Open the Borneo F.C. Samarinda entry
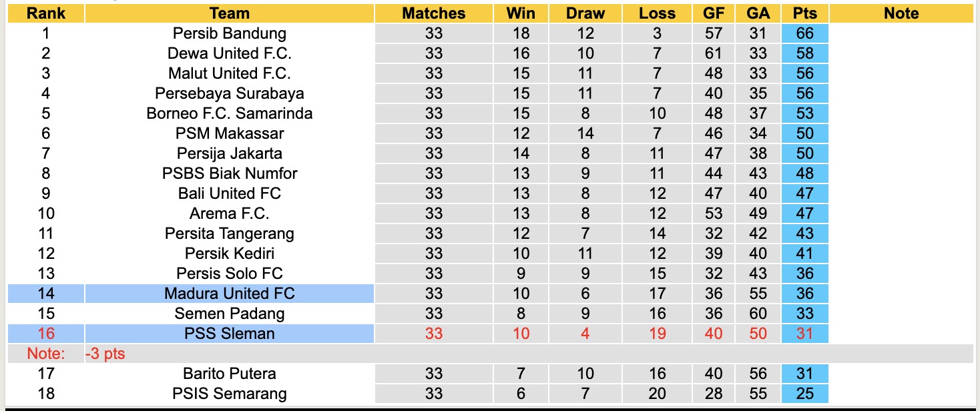Screen dimensions: 980x411 (x=229, y=113)
